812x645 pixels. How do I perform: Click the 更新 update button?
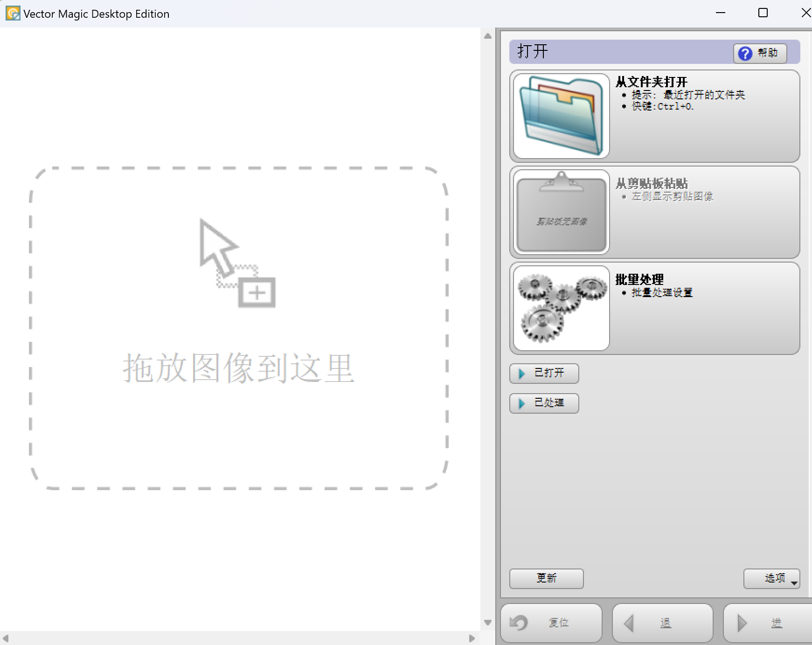point(546,578)
